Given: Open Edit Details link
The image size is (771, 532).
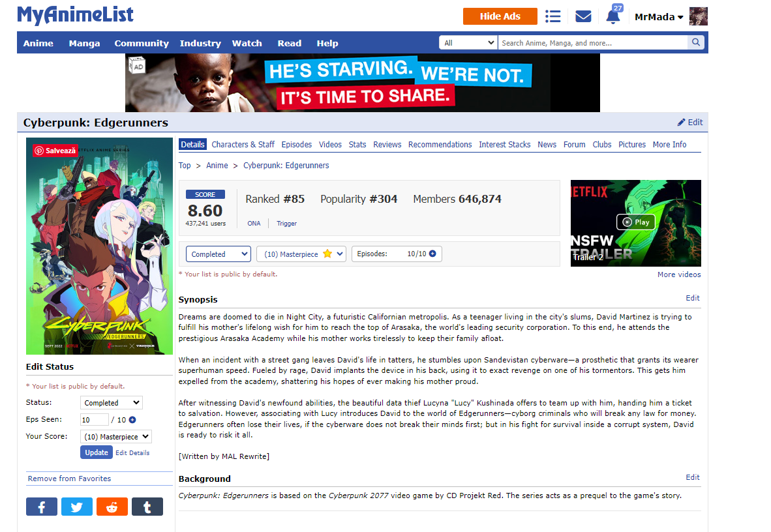Looking at the screenshot, I should tap(132, 453).
